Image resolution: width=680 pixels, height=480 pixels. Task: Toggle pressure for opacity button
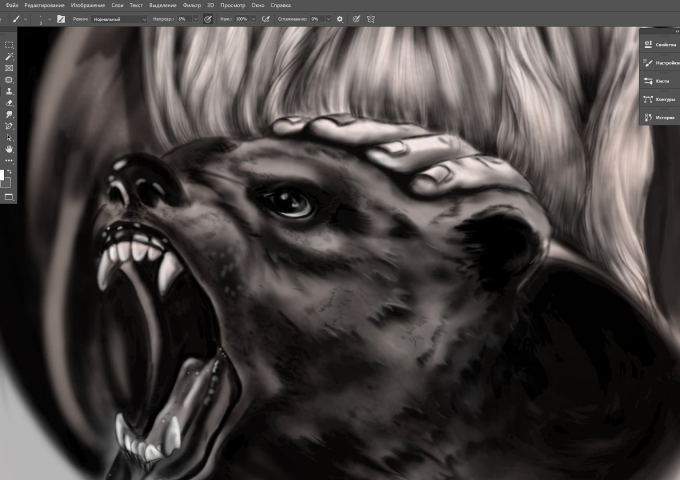click(208, 19)
